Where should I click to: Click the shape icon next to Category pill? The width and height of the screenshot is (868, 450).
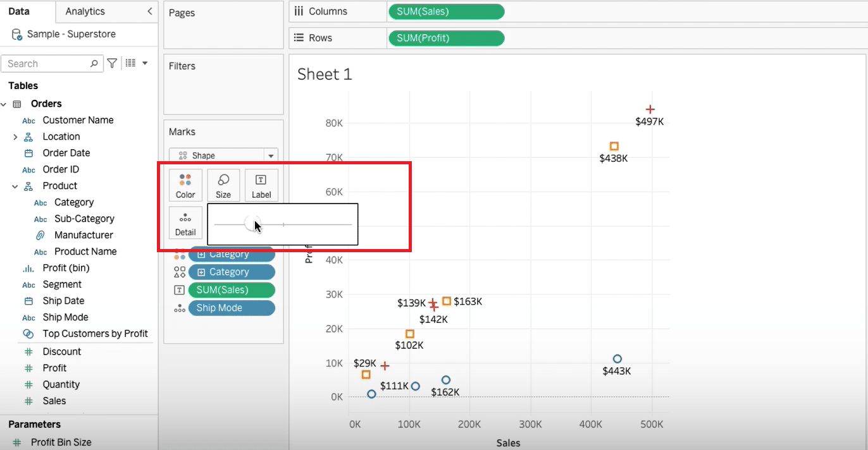(x=180, y=272)
